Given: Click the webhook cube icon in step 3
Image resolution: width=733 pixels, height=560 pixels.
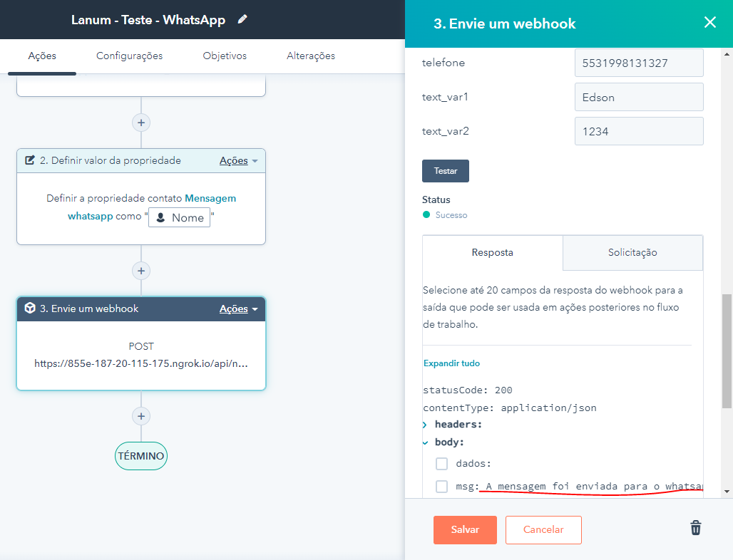Looking at the screenshot, I should coord(30,308).
